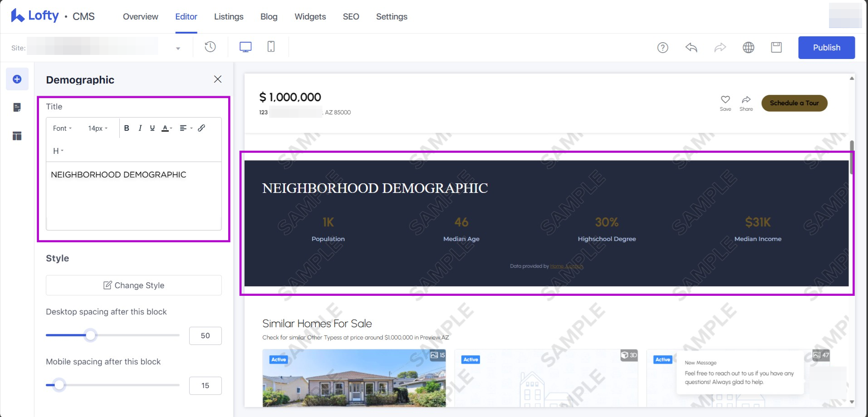Click the Publish button
868x417 pixels.
[x=826, y=48]
